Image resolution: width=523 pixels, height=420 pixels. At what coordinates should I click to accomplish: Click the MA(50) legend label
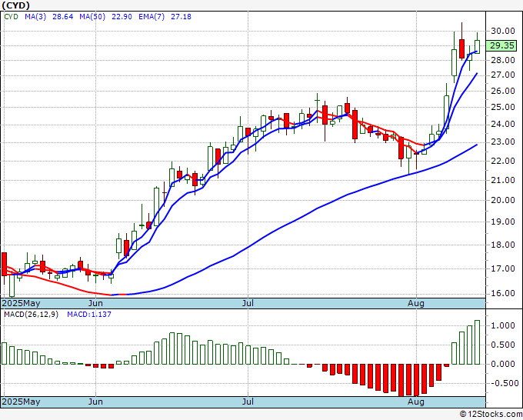(x=92, y=17)
